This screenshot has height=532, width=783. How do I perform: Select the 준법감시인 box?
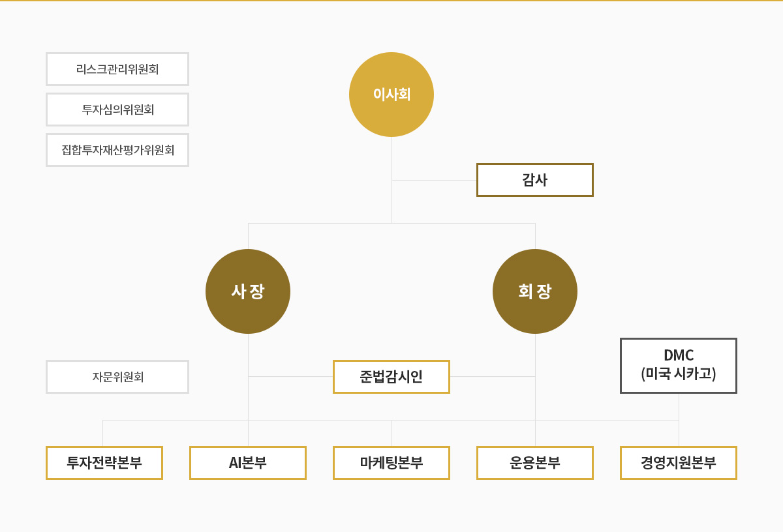pyautogui.click(x=391, y=377)
